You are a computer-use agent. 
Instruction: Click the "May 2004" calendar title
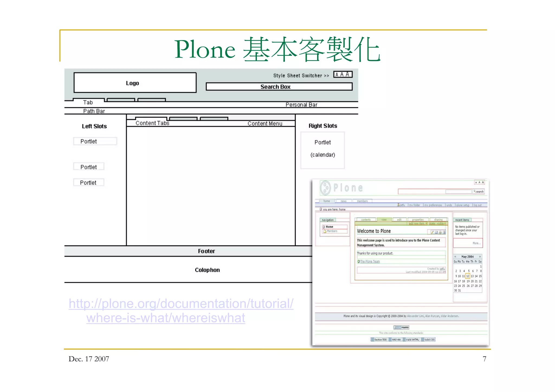[467, 257]
